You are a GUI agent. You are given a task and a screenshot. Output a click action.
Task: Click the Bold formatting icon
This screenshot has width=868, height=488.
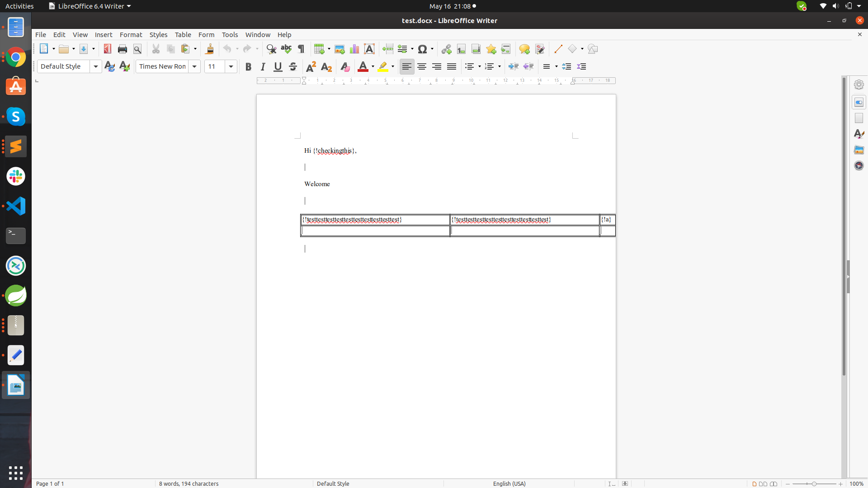[249, 66]
